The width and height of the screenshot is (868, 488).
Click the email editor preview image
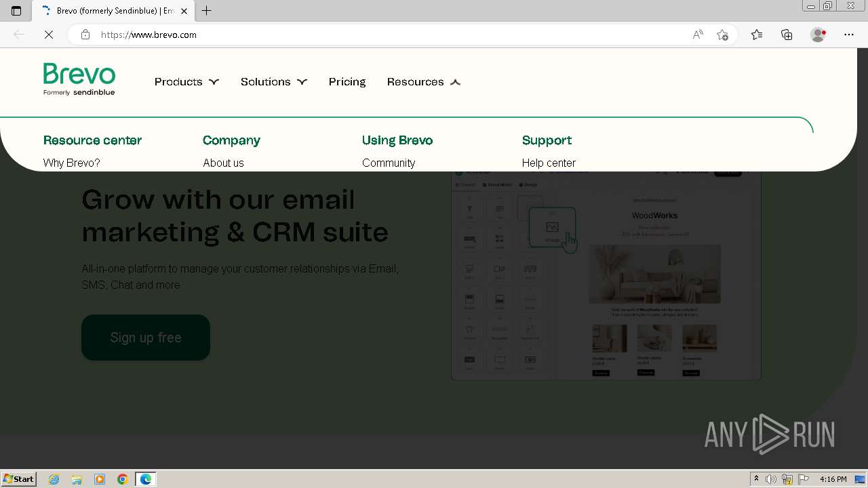click(x=606, y=274)
